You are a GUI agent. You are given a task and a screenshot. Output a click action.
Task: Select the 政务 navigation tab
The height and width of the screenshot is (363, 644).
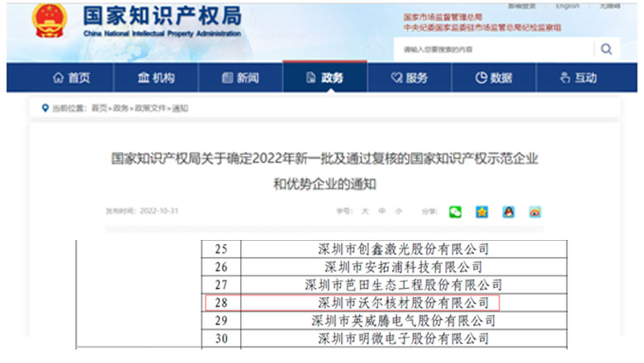point(324,78)
